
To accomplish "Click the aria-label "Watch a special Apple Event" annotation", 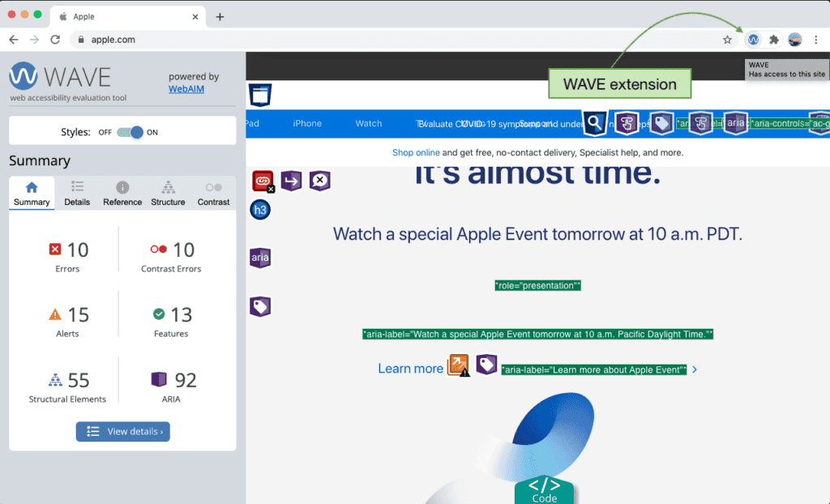I will 538,334.
